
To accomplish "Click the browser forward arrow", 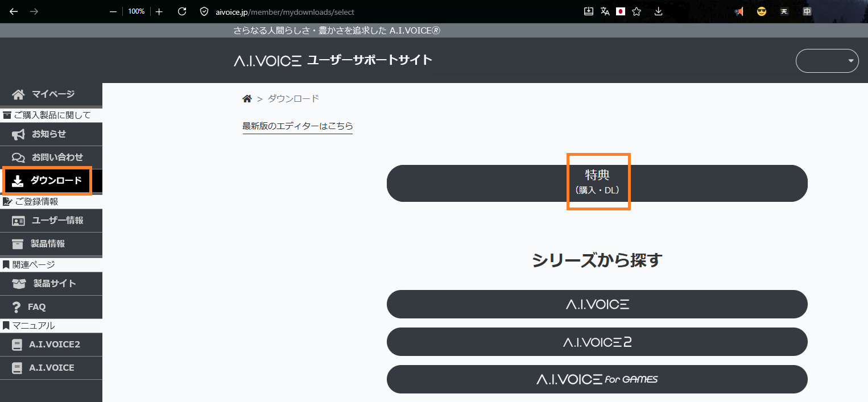I will pyautogui.click(x=34, y=11).
